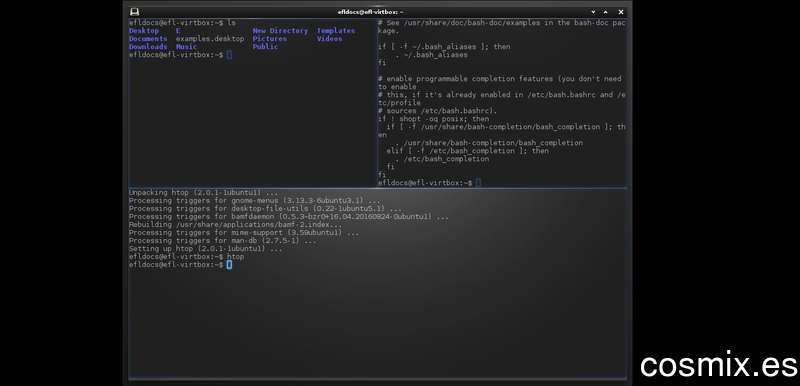Click the 'Processing triggers for bamfdaemon' line
This screenshot has height=386, width=800.
[x=289, y=217]
